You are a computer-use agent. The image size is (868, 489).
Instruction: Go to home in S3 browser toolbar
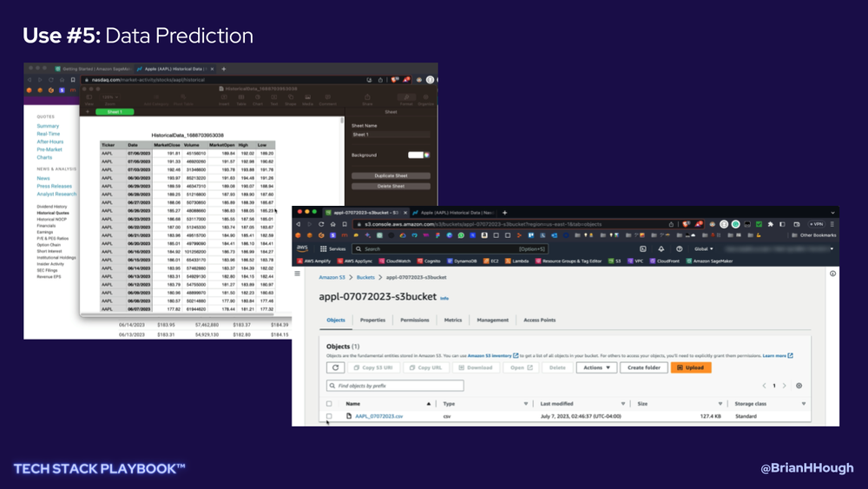pyautogui.click(x=332, y=224)
